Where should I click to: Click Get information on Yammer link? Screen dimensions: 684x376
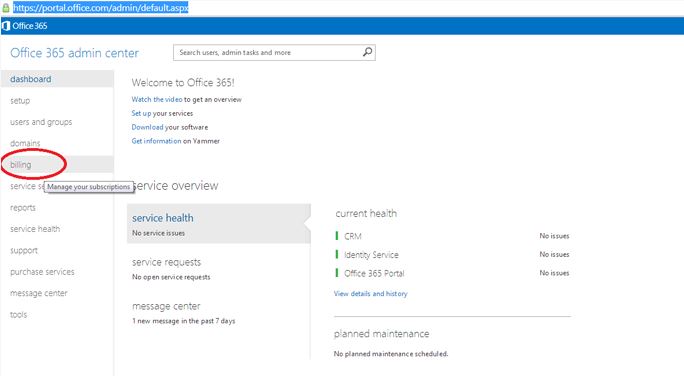coord(156,141)
